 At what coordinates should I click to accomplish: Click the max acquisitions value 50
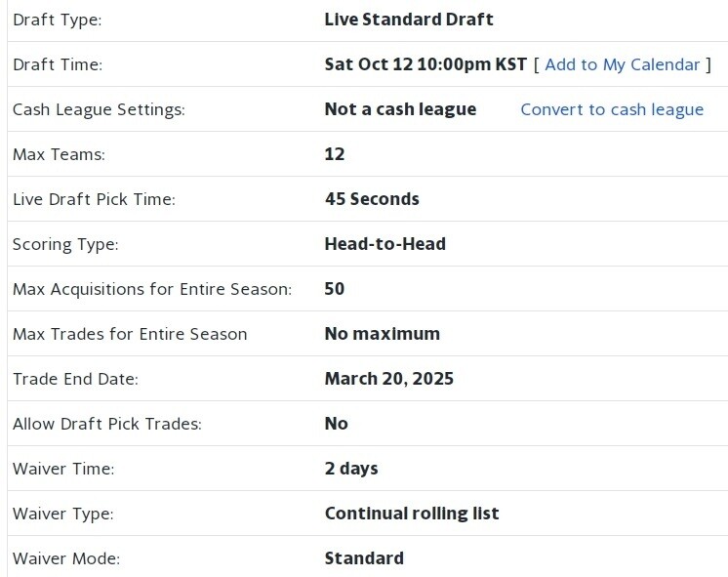(335, 289)
